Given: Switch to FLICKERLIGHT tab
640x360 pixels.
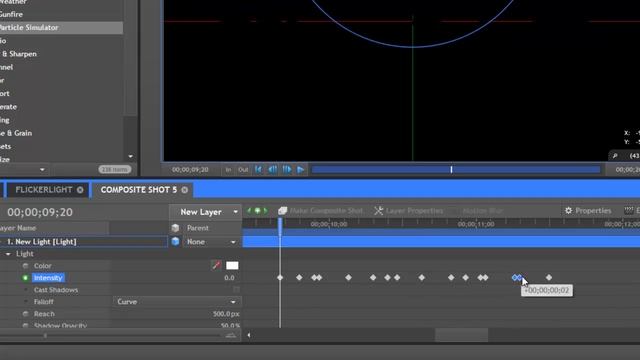Looking at the screenshot, I should tap(44, 190).
